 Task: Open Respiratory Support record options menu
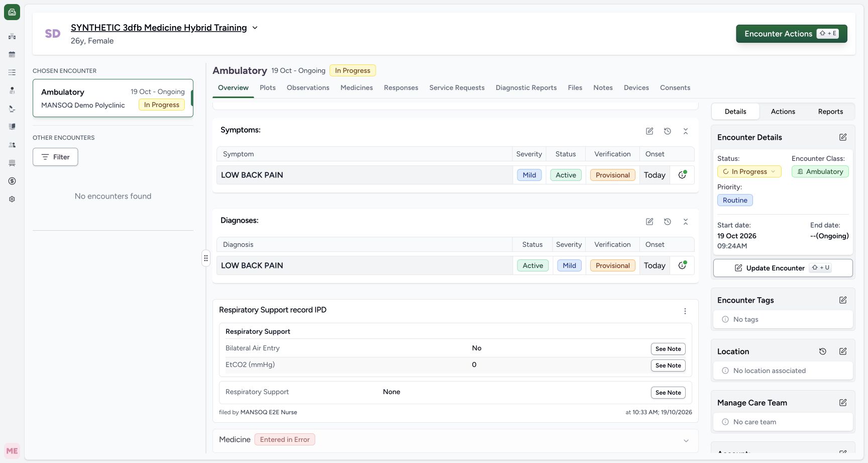(x=685, y=311)
